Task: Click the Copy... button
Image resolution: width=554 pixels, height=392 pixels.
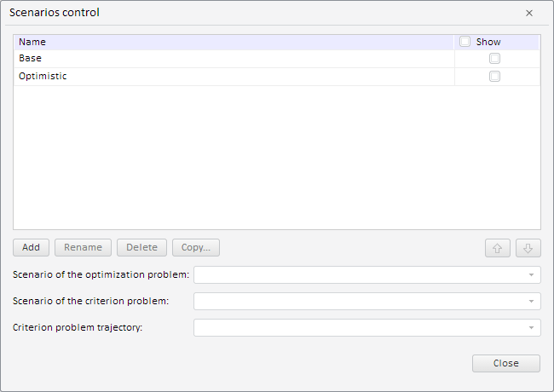Action: tap(196, 248)
